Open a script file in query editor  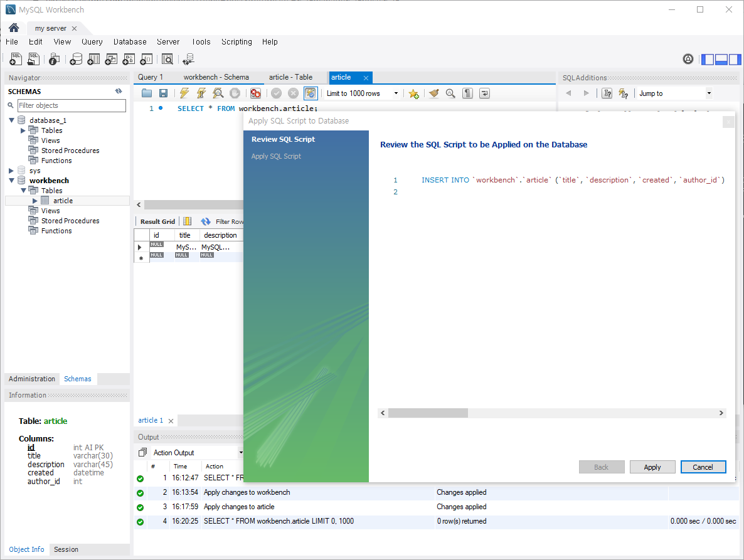pyautogui.click(x=147, y=93)
